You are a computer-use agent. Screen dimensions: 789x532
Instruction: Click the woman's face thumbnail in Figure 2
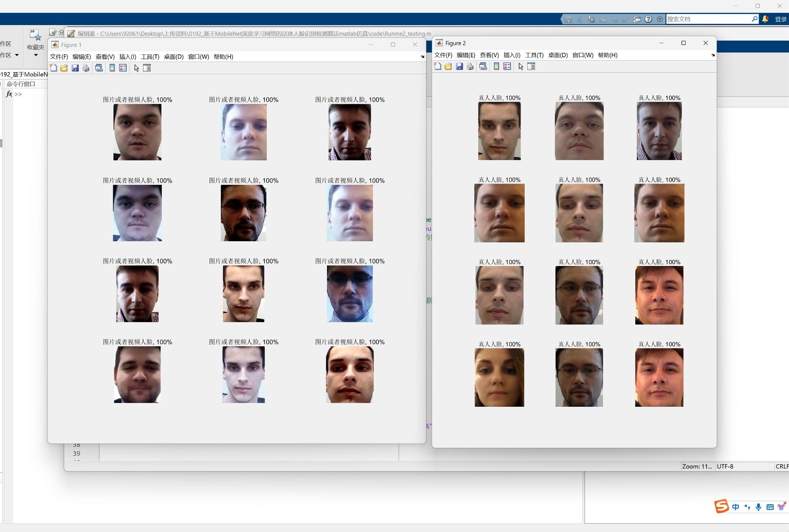[x=499, y=377]
